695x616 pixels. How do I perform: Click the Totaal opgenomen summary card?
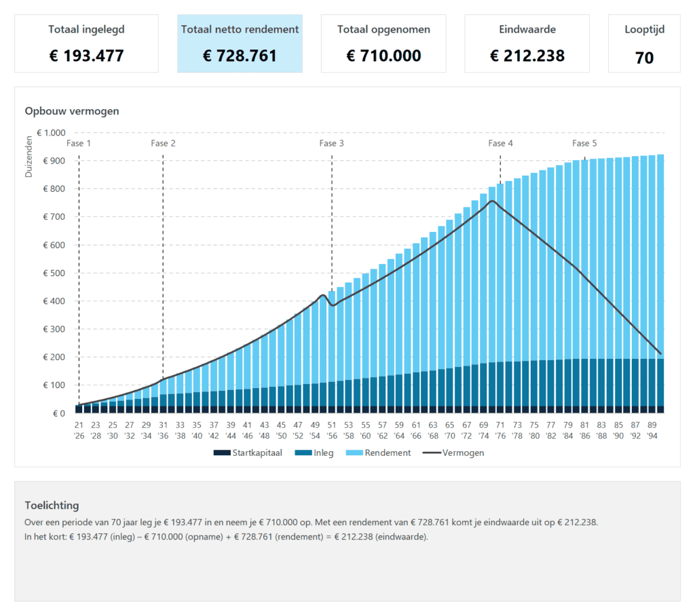[x=383, y=43]
